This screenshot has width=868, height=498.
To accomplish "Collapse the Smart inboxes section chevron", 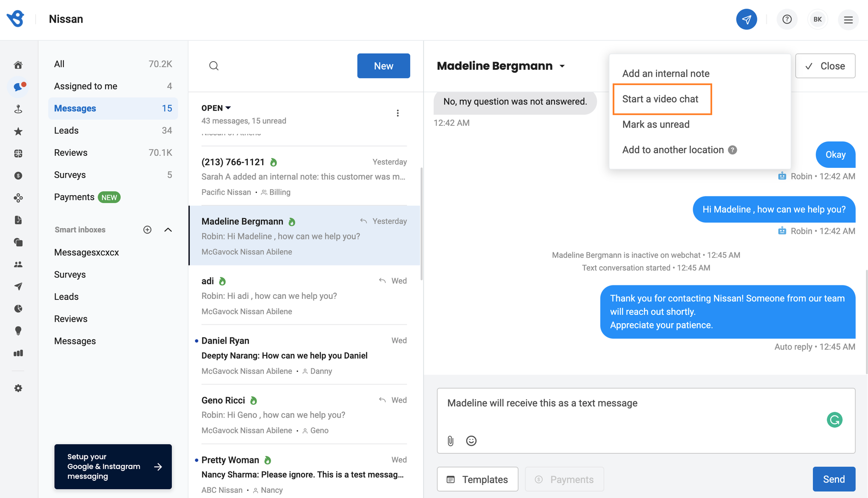I will click(168, 229).
